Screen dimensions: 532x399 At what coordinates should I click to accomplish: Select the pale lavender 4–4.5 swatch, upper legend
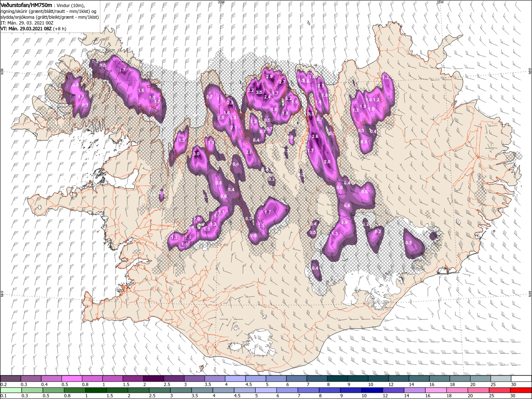tap(235, 379)
